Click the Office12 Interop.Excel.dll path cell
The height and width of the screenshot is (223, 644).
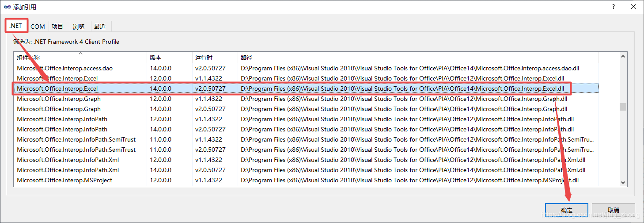(x=402, y=78)
